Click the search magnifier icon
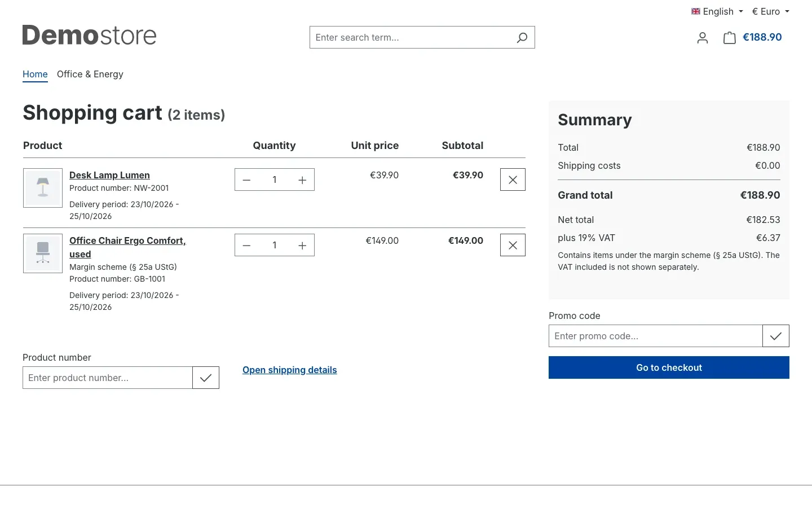The width and height of the screenshot is (812, 508). [522, 37]
